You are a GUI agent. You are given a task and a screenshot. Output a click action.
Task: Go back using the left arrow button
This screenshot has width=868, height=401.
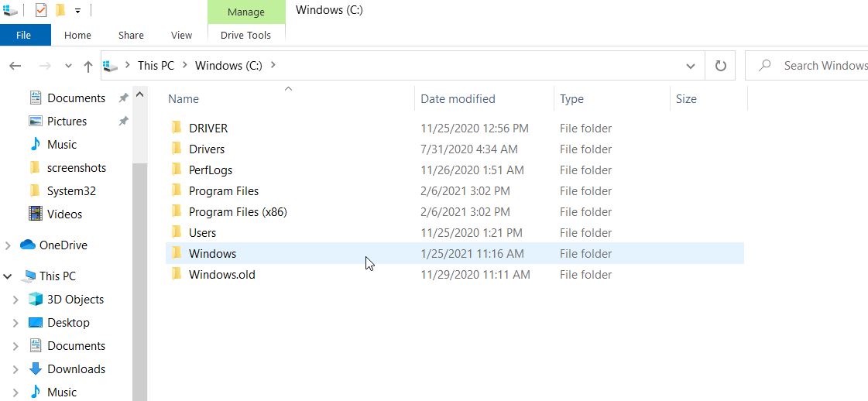click(15, 66)
